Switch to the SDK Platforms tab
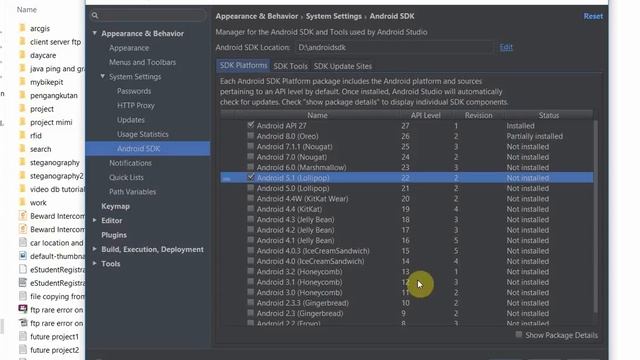The height and width of the screenshot is (360, 640). point(243,66)
